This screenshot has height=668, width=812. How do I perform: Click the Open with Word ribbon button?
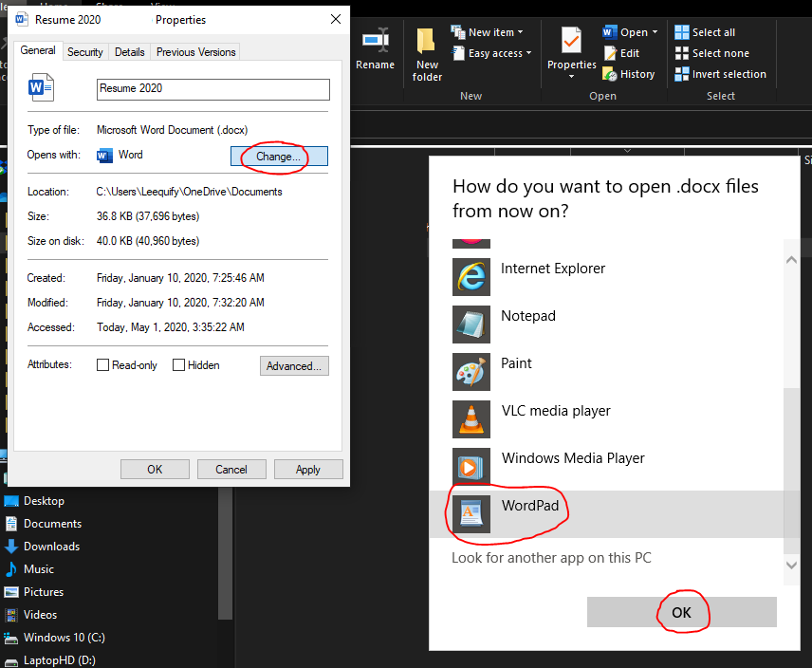[624, 32]
